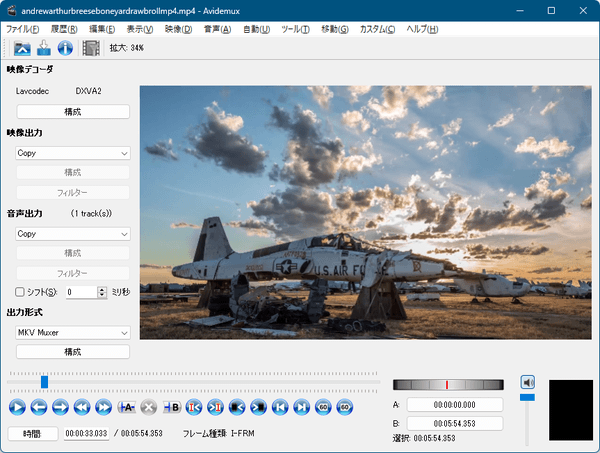Click the Open Video file icon

[x=20, y=48]
